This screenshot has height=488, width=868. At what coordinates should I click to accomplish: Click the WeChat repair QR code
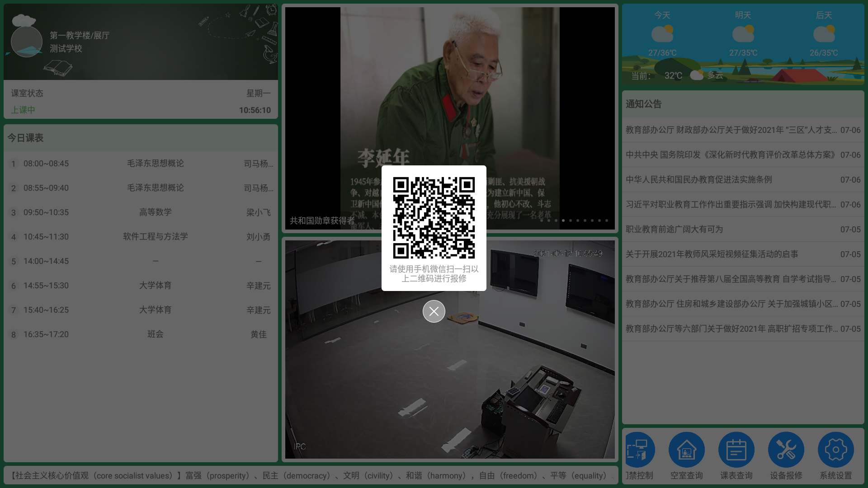coord(434,218)
